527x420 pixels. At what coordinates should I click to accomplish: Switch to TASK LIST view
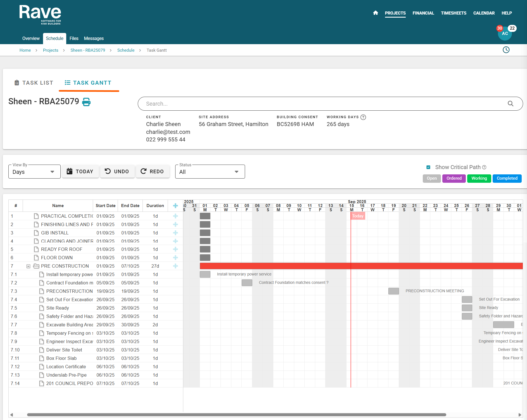pos(34,83)
